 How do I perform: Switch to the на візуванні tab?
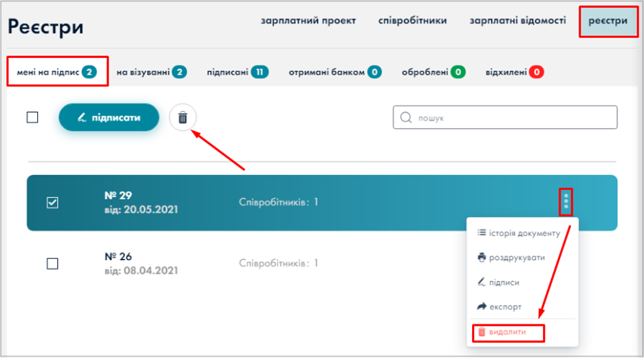click(x=151, y=72)
